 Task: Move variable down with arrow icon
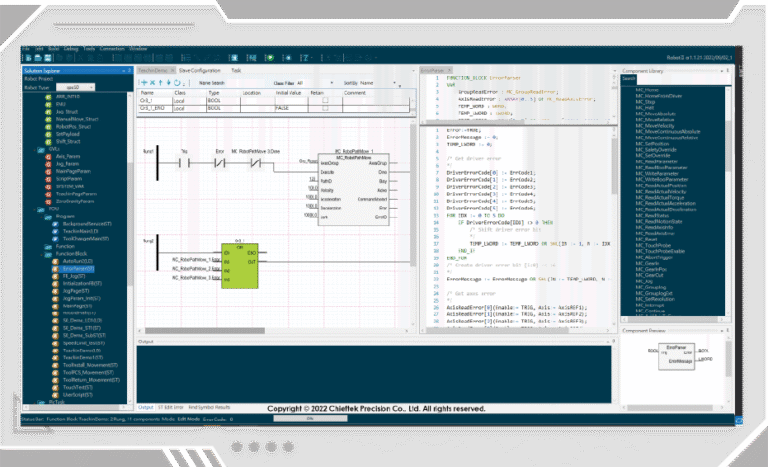(168, 83)
